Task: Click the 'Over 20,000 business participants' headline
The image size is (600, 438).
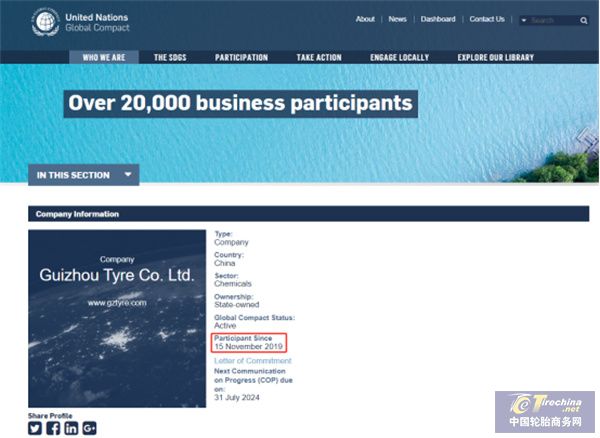Action: (x=240, y=103)
